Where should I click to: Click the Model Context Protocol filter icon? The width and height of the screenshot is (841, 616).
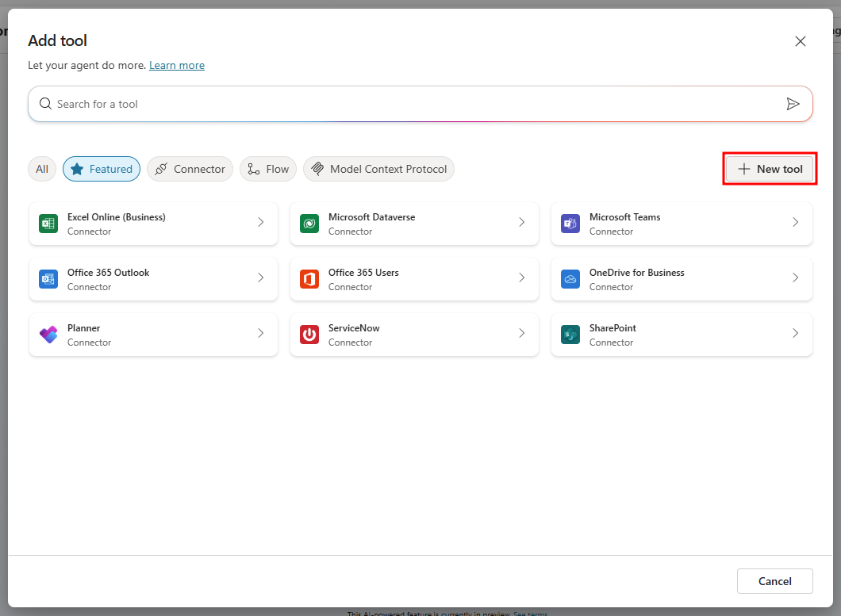coord(317,169)
